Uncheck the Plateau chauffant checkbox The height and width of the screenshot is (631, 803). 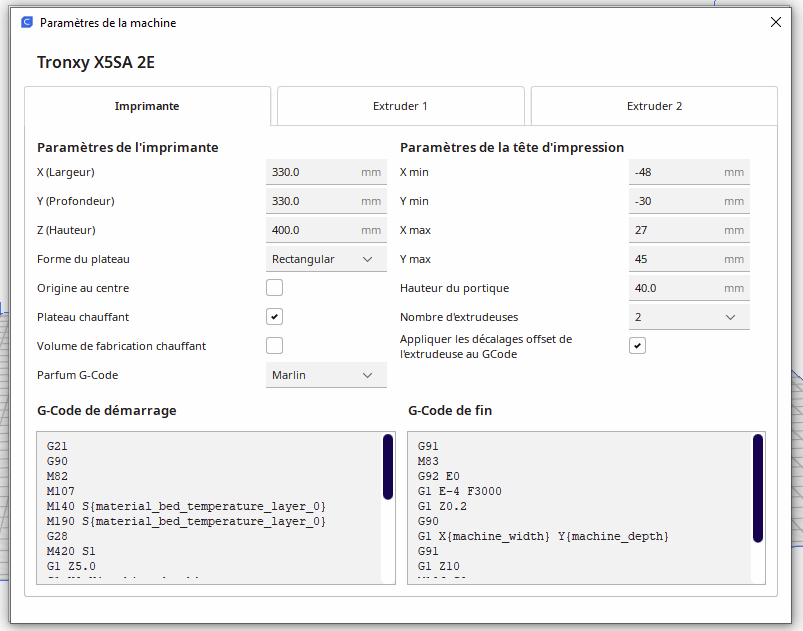pos(274,317)
